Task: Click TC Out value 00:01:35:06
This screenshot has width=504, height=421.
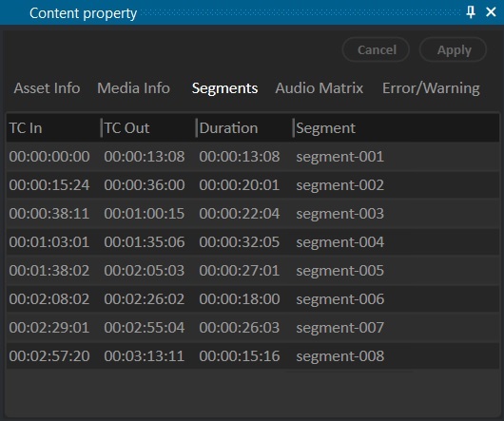Action: tap(145, 241)
